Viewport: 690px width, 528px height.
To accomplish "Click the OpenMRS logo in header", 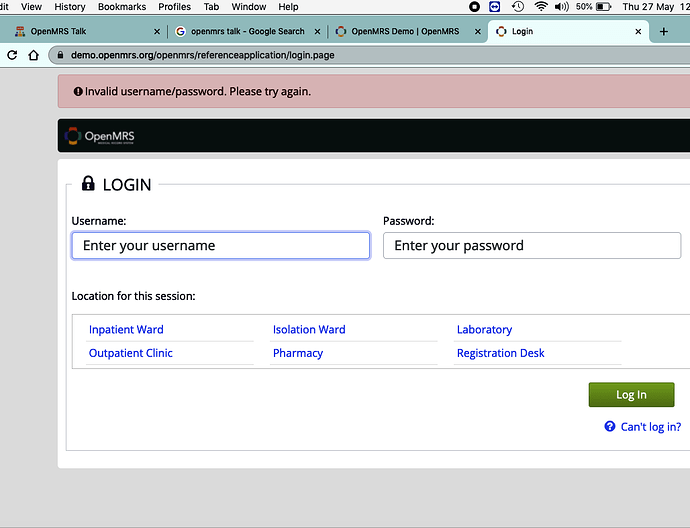I will tap(100, 136).
